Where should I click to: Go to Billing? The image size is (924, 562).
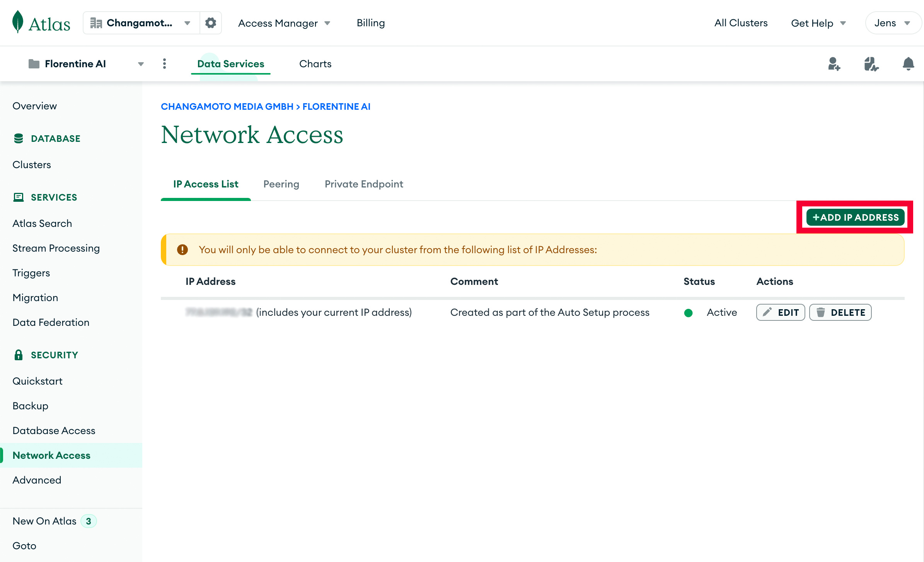tap(370, 23)
